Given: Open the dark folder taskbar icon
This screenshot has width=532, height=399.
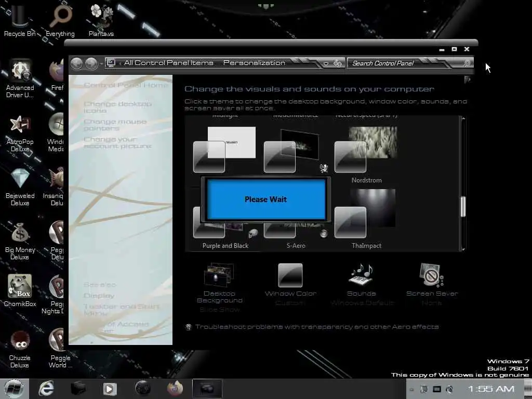Looking at the screenshot, I should (x=78, y=389).
